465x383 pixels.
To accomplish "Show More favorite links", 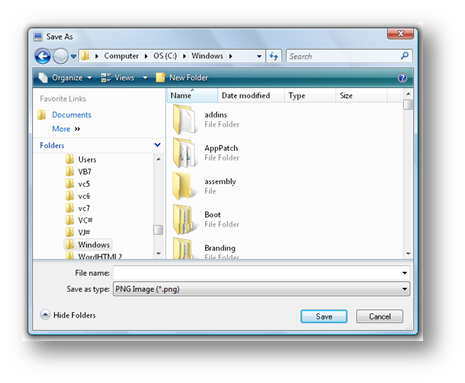I will coord(66,129).
